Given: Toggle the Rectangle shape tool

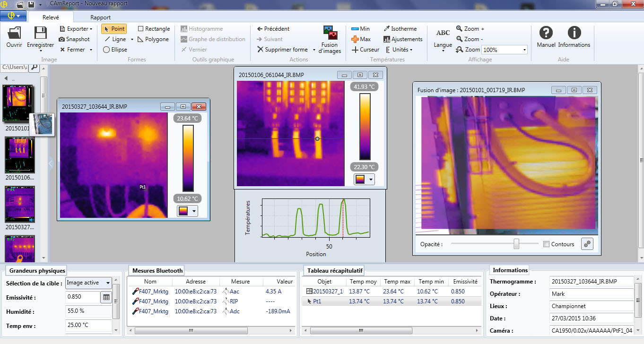Looking at the screenshot, I should pyautogui.click(x=153, y=29).
